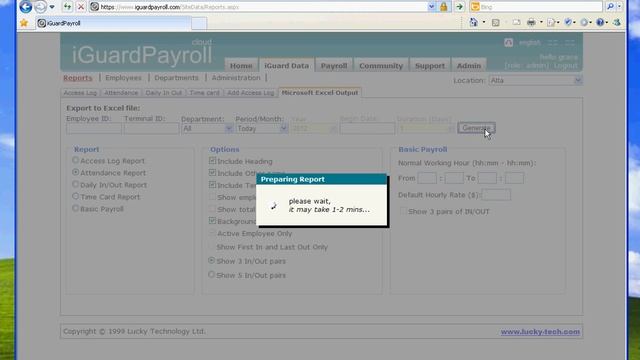This screenshot has height=360, width=640.
Task: Click the Employees submenu link
Action: coord(123,78)
